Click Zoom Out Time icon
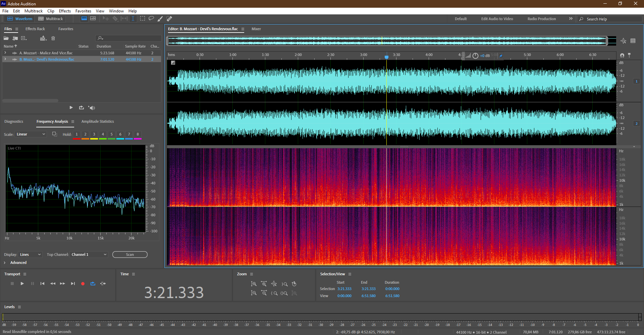 [x=264, y=293]
